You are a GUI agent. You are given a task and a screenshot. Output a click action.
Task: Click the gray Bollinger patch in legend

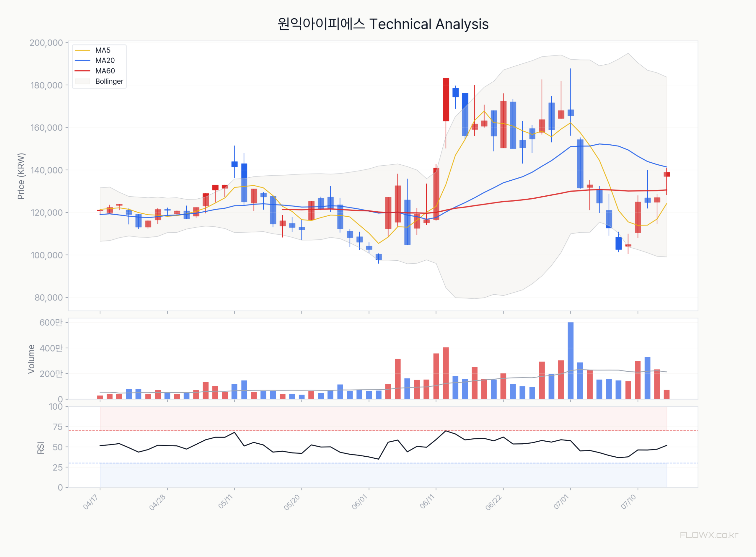pyautogui.click(x=83, y=81)
